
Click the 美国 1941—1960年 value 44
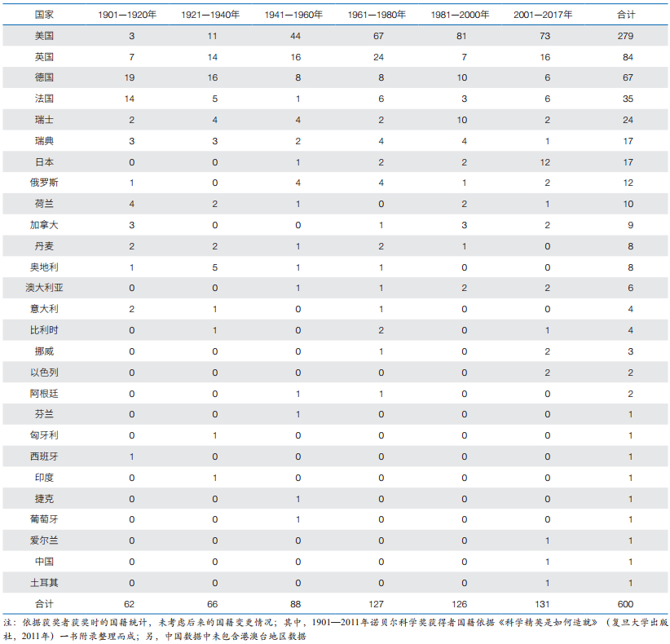pyautogui.click(x=295, y=36)
